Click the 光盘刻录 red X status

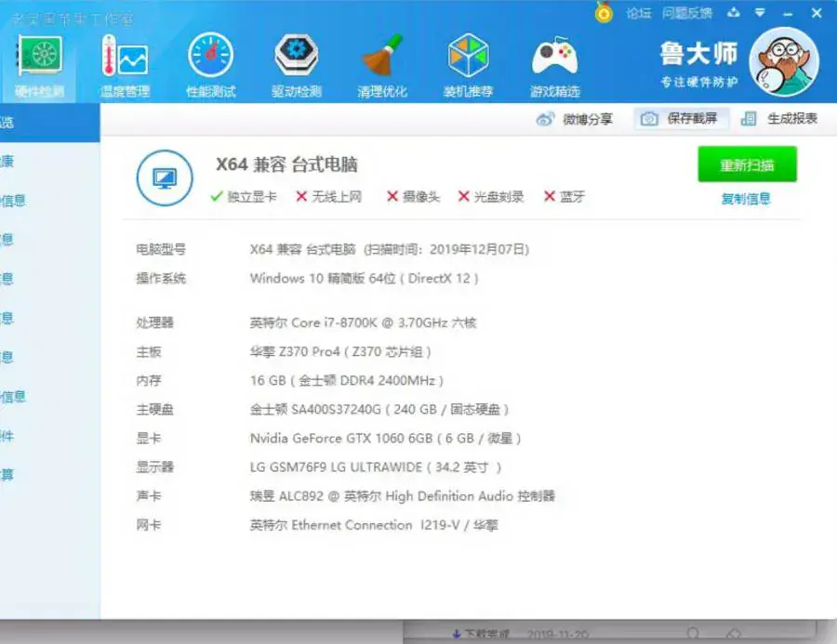click(490, 197)
